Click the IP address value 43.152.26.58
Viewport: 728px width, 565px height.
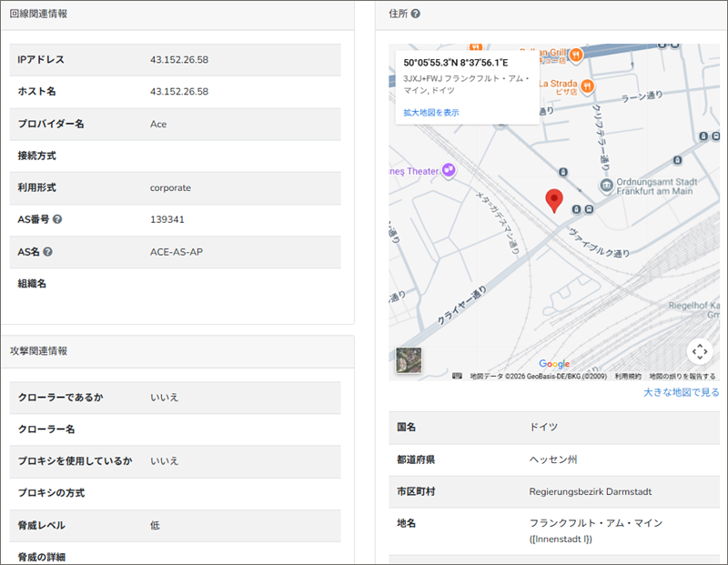click(x=179, y=60)
